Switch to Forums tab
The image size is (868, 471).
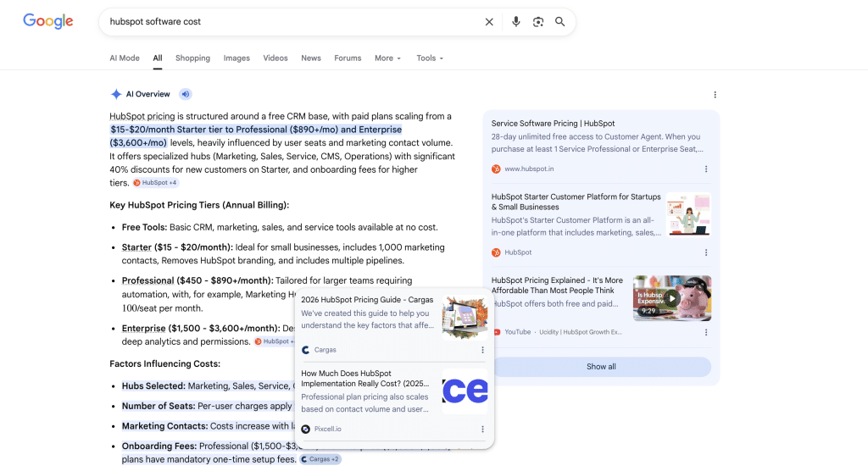click(x=348, y=58)
